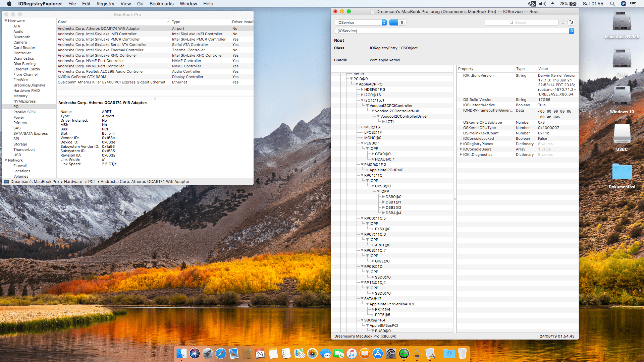The image size is (644, 362).
Task: Expand the IORegistryPlanes property row
Action: tap(461, 144)
